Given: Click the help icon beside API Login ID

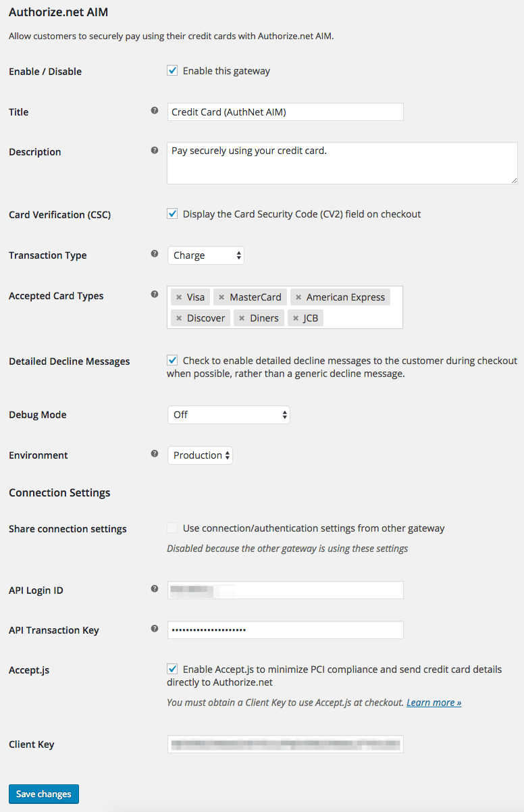Looking at the screenshot, I should (x=155, y=588).
